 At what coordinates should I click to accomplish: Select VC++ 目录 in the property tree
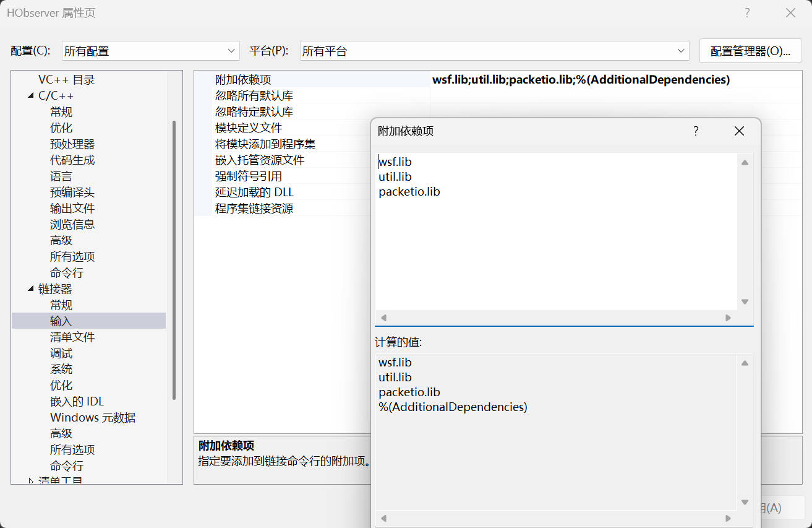tap(66, 80)
